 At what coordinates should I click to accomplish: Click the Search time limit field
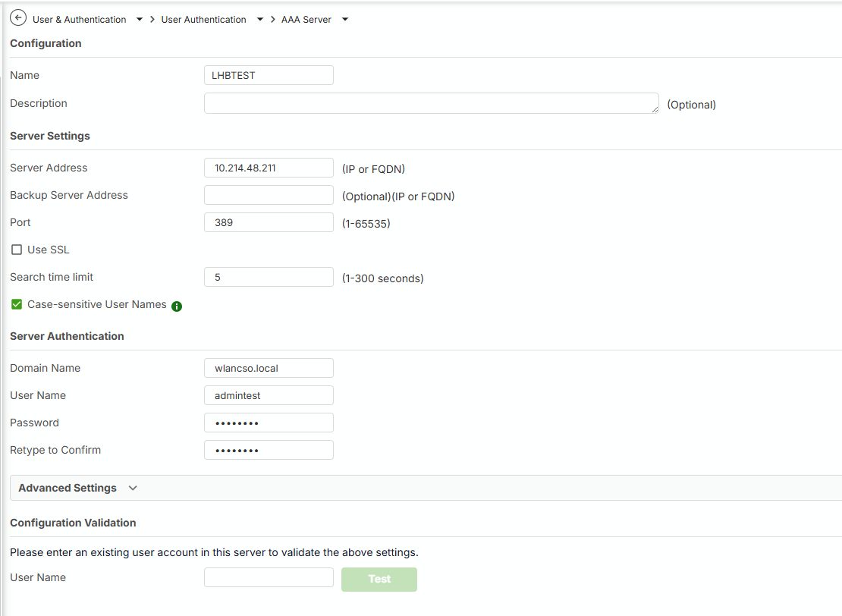pos(269,277)
